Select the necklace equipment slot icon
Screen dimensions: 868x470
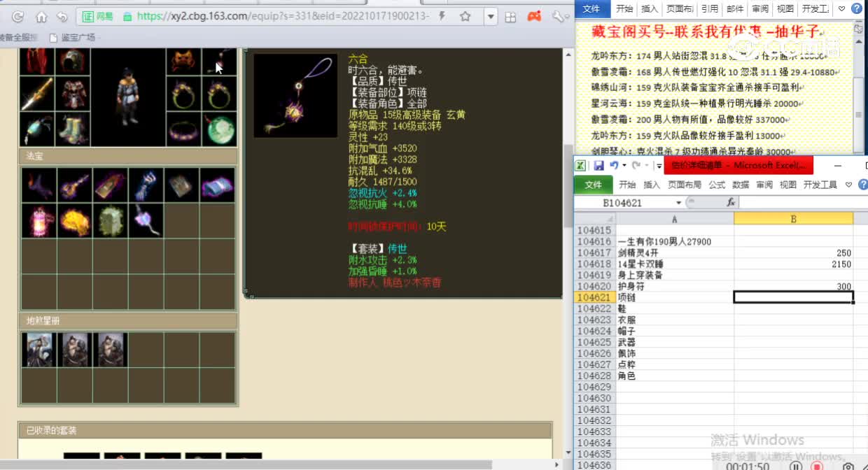[x=220, y=62]
